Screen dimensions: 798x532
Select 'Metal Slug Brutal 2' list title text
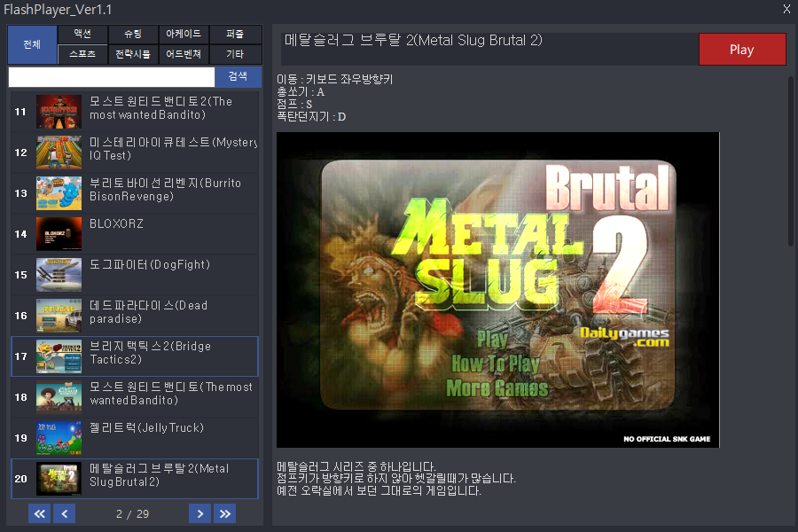[160, 474]
